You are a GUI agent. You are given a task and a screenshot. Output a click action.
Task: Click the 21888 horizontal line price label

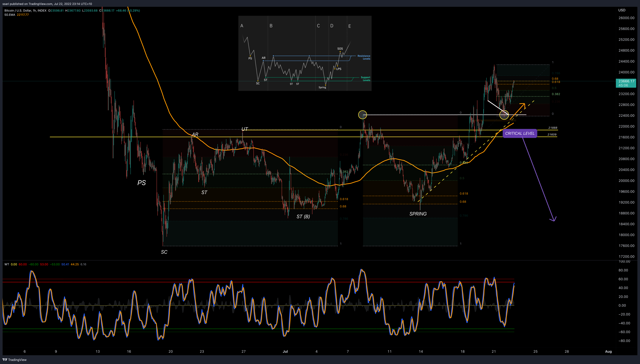553,128
